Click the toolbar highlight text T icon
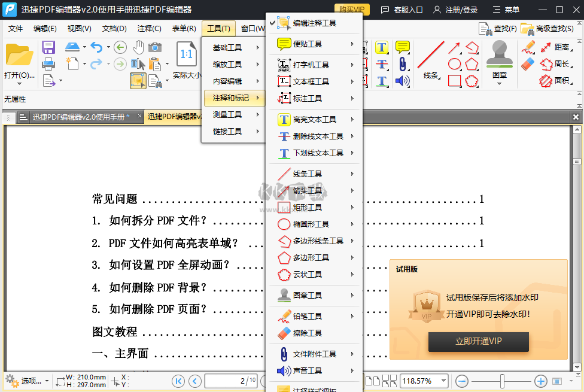 pos(382,47)
